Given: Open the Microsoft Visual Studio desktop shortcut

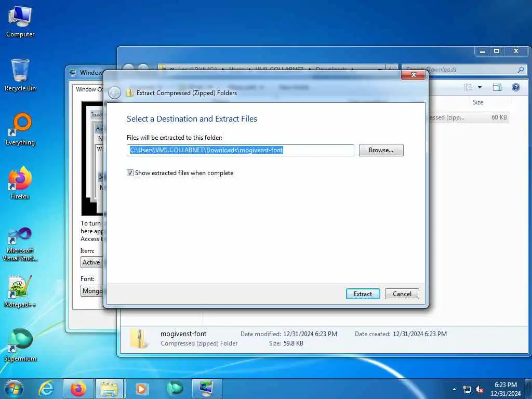Looking at the screenshot, I should coord(20,244).
